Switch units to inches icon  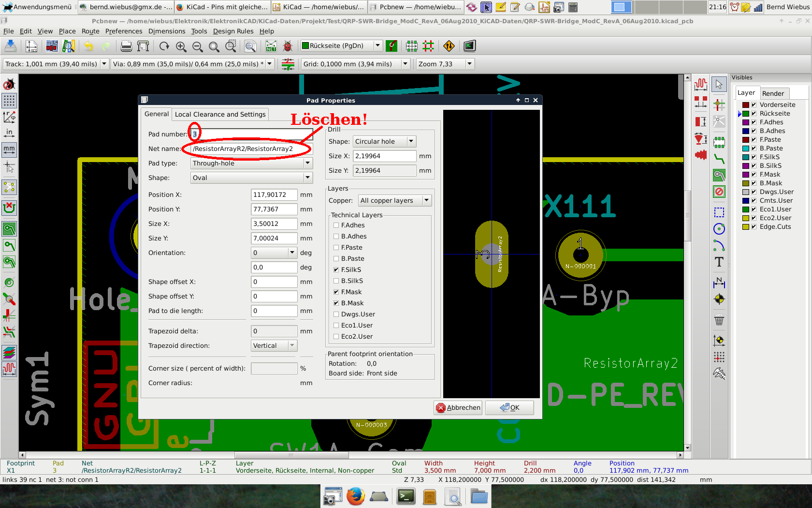9,133
